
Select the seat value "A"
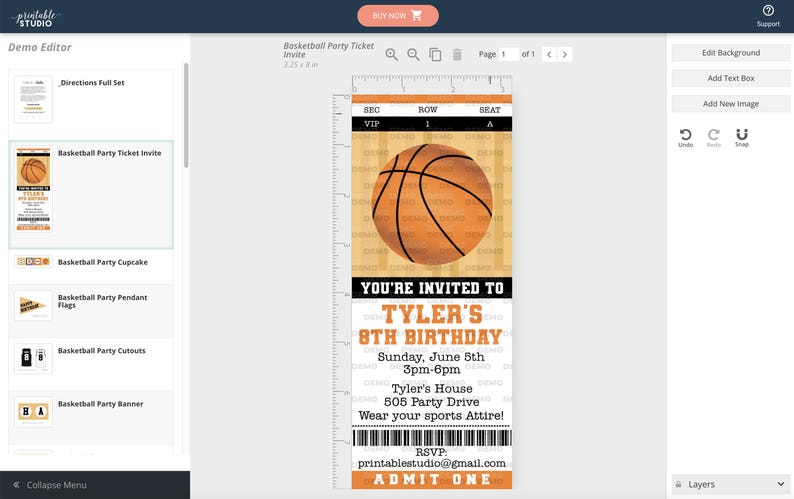coord(490,124)
